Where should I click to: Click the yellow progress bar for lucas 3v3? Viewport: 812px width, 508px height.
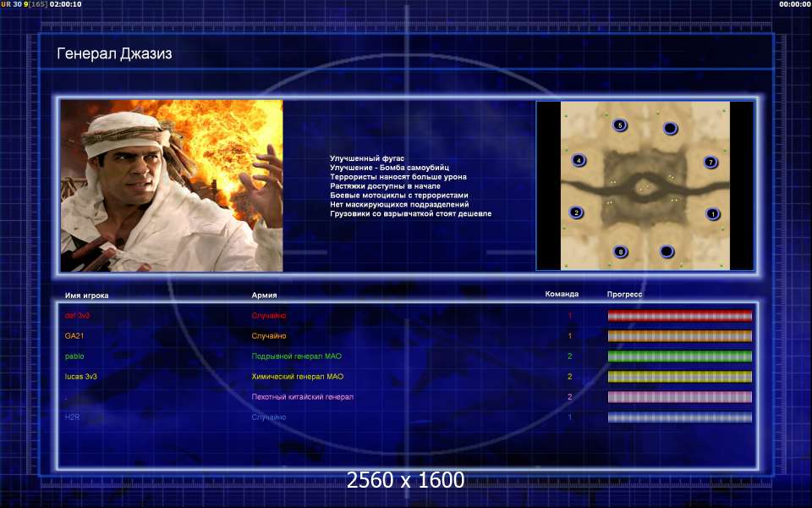tap(679, 376)
